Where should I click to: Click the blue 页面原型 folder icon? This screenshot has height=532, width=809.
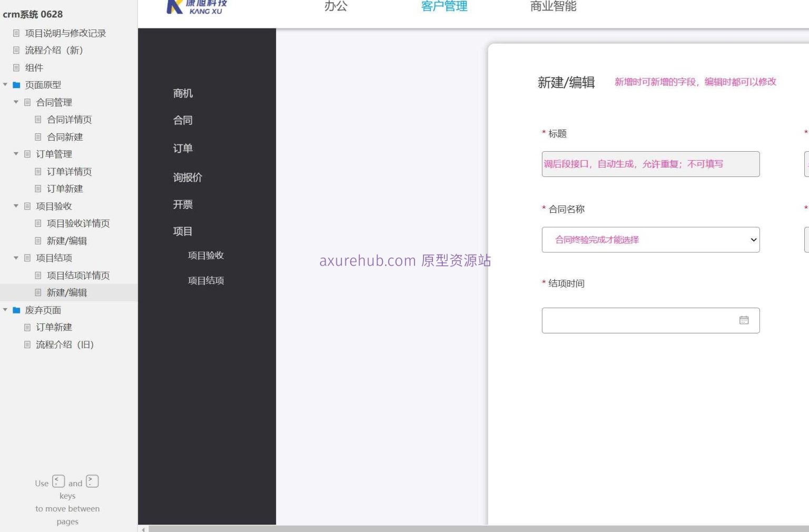[x=16, y=84]
